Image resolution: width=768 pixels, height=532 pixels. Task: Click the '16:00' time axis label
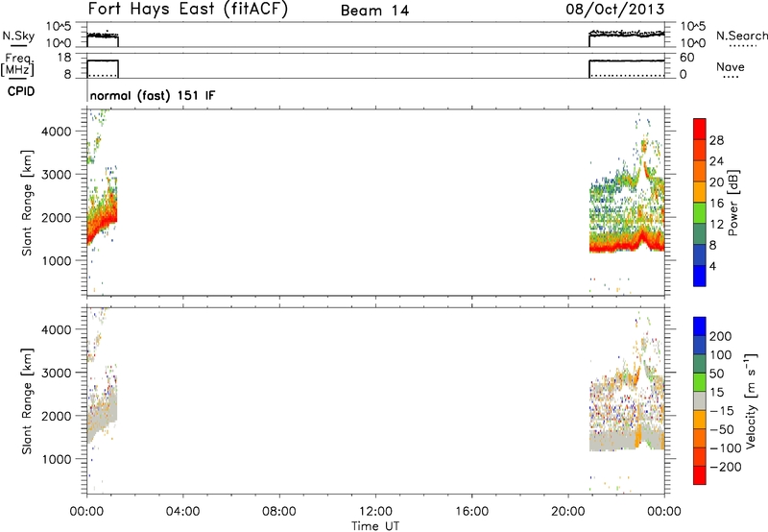(472, 512)
